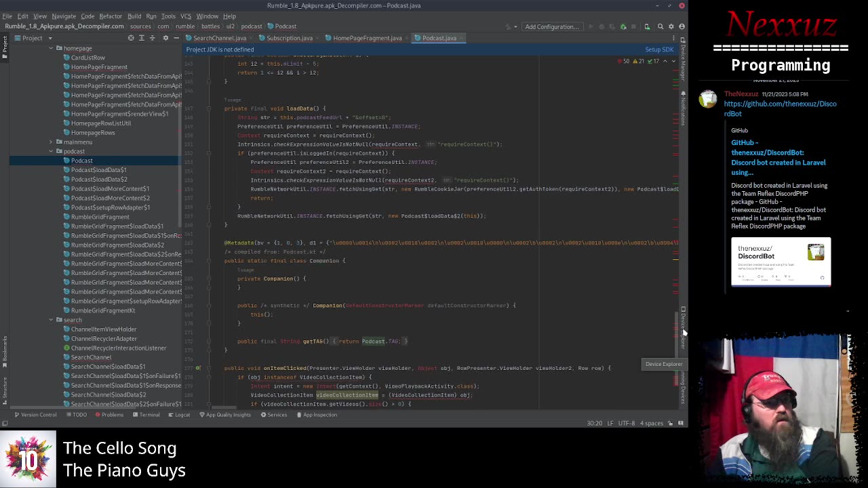Open Project panel gear options
868x488 pixels.
165,38
